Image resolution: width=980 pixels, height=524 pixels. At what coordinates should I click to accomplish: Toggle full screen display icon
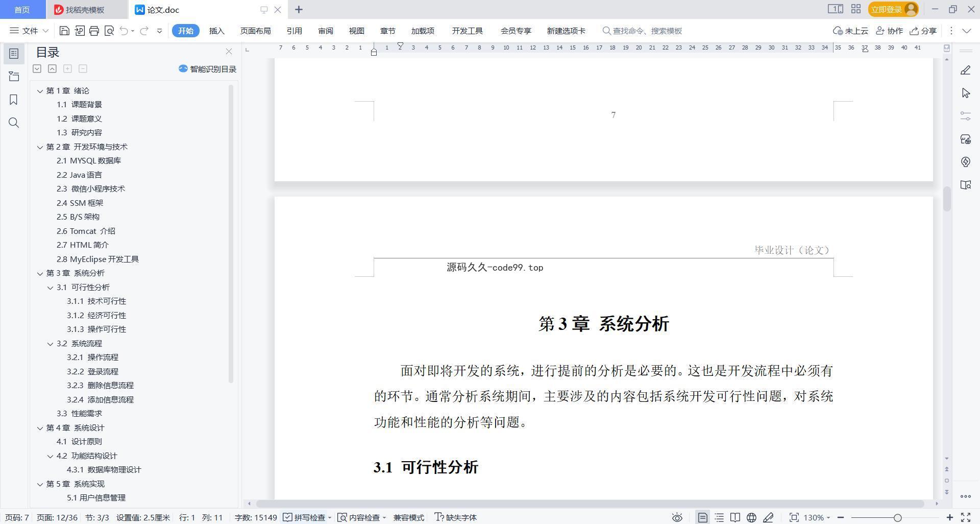[966, 517]
